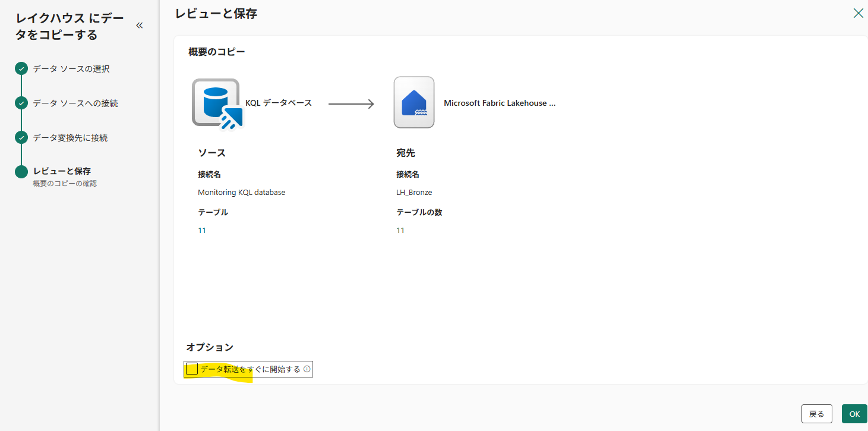Screen dimensions: 868x431
Task: Go to the データ ソースの選択 step
Action: (71, 69)
